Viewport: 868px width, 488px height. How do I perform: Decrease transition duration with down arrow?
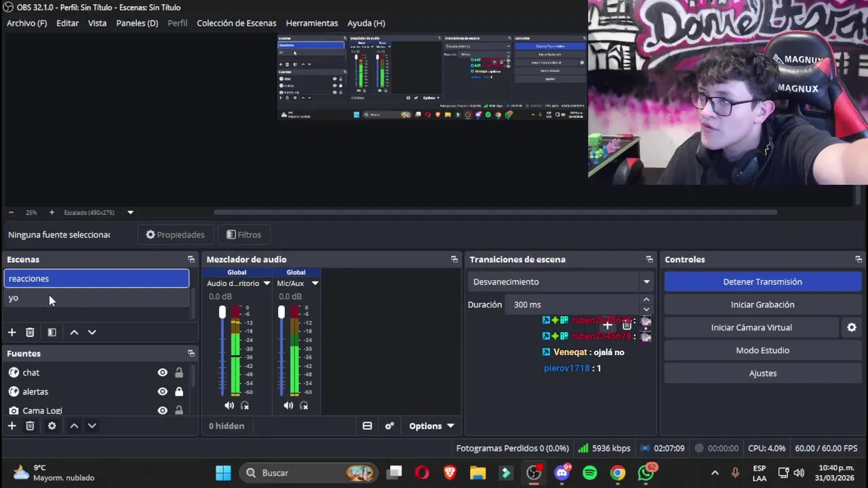pos(646,310)
